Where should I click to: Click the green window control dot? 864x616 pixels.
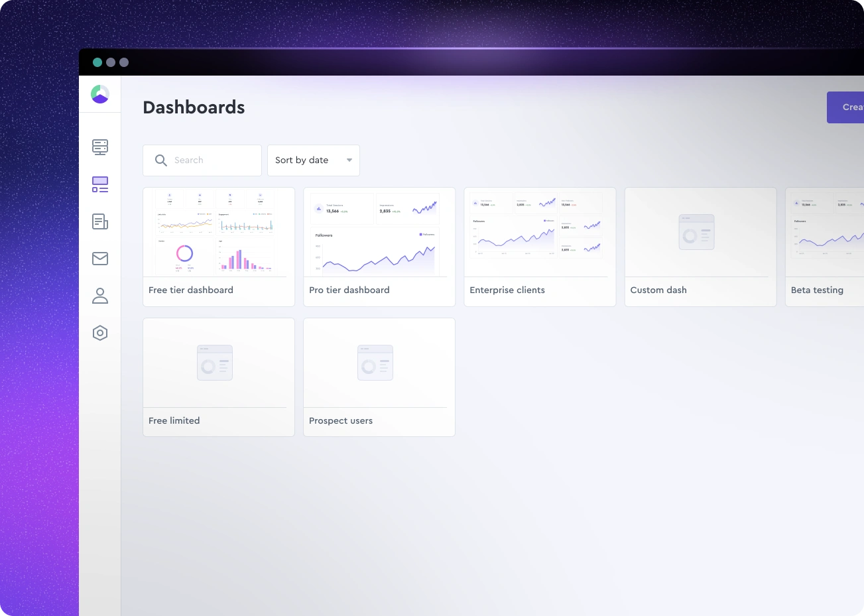[x=97, y=62]
